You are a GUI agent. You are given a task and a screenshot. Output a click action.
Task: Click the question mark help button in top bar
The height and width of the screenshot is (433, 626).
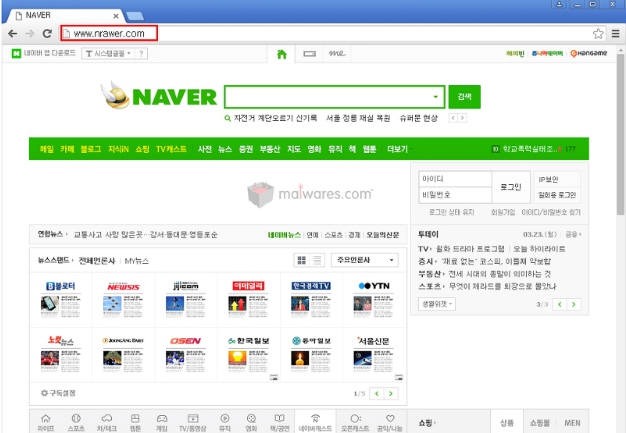pyautogui.click(x=141, y=53)
